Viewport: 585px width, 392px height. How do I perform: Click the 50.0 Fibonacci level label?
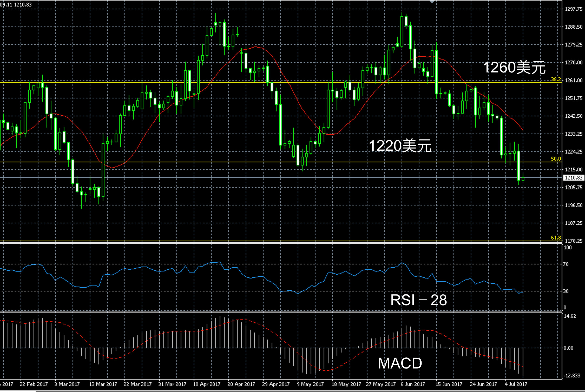(x=556, y=159)
